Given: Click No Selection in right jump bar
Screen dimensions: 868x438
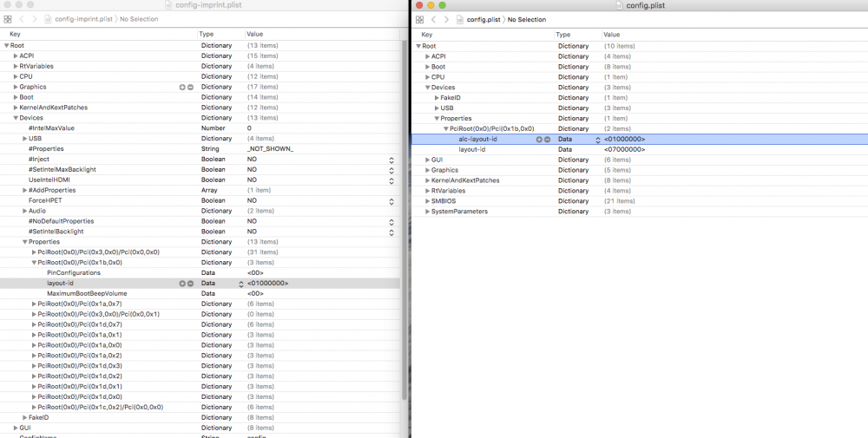Looking at the screenshot, I should 527,19.
